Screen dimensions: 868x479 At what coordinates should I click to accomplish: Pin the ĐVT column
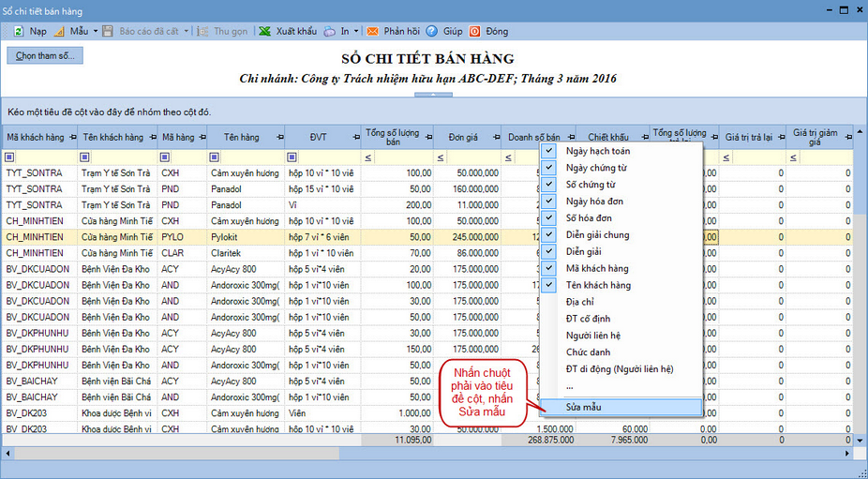(x=356, y=138)
